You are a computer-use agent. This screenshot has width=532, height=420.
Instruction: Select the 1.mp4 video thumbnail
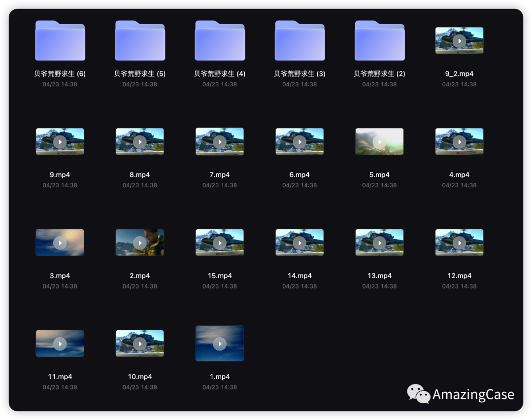click(220, 344)
